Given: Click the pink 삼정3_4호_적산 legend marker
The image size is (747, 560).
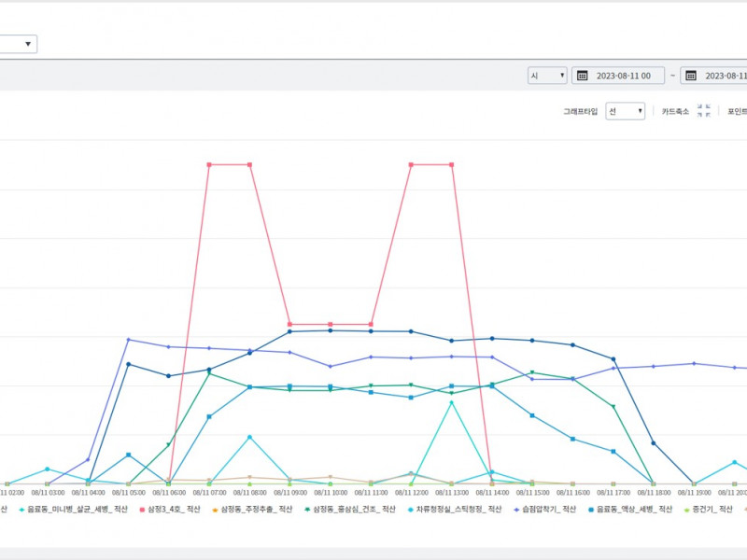Looking at the screenshot, I should [141, 510].
